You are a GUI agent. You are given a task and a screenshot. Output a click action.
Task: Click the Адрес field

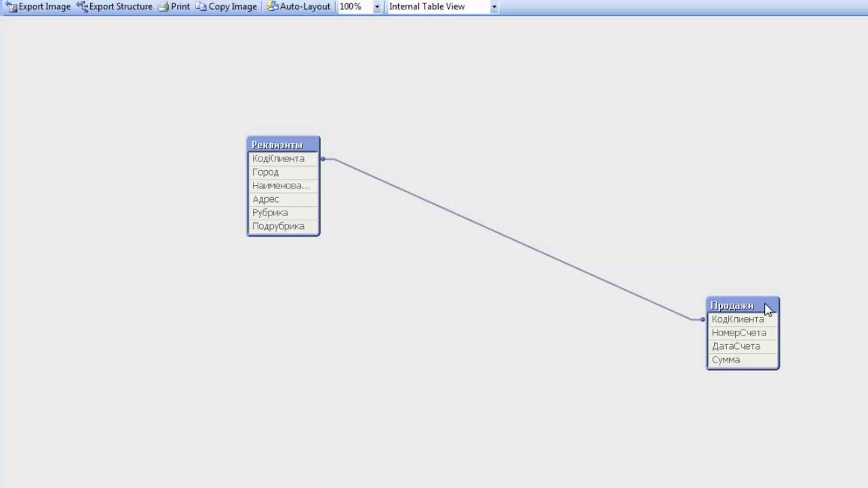[283, 199]
